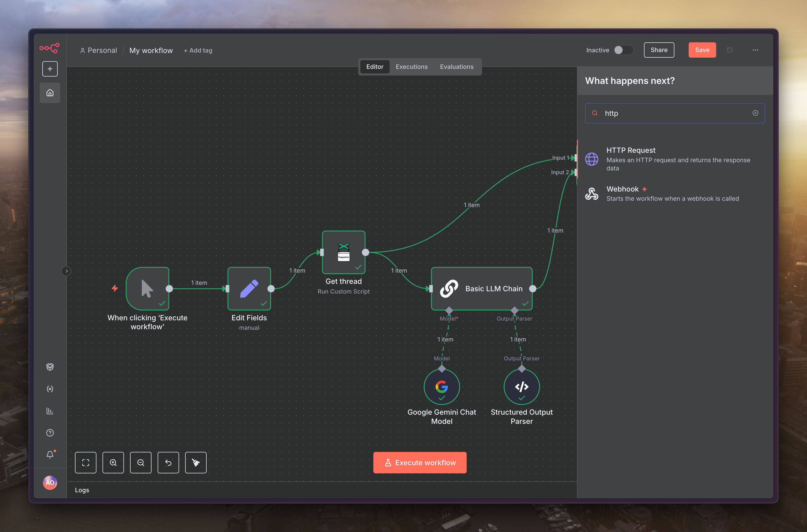The image size is (807, 532).
Task: Toggle the workflow Inactive switch
Action: tap(623, 50)
